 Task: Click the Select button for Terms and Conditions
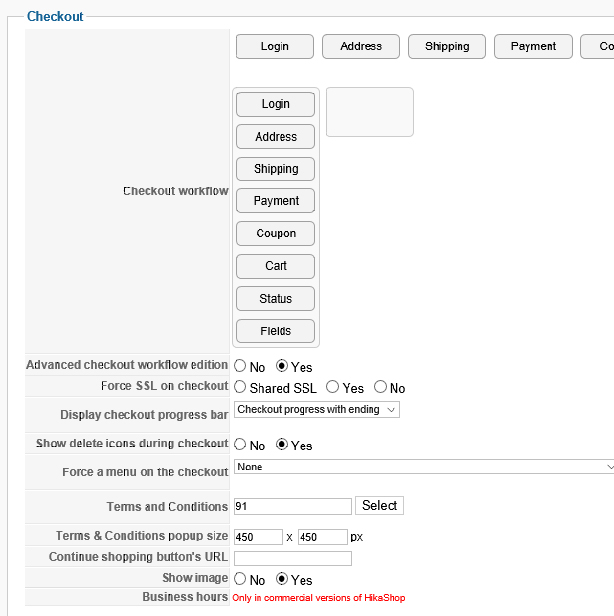(379, 506)
